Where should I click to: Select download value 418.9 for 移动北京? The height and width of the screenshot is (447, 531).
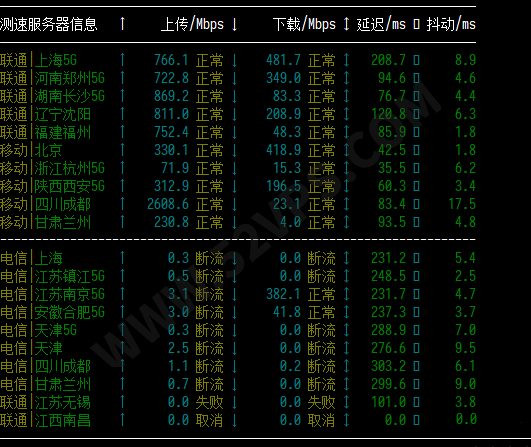[283, 150]
